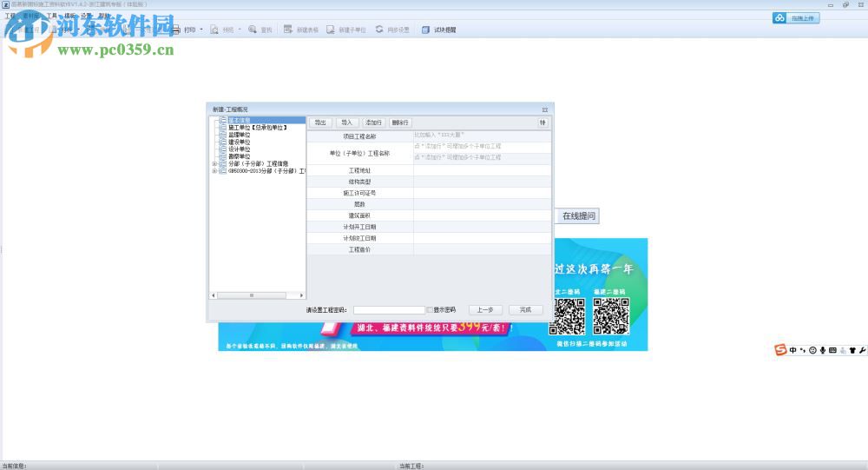Click the Sogou microphone voice input icon

tap(823, 350)
